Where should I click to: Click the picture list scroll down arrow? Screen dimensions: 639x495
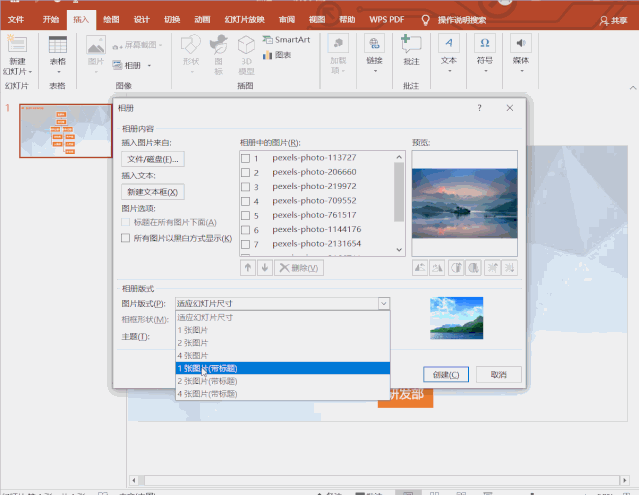pyautogui.click(x=399, y=250)
